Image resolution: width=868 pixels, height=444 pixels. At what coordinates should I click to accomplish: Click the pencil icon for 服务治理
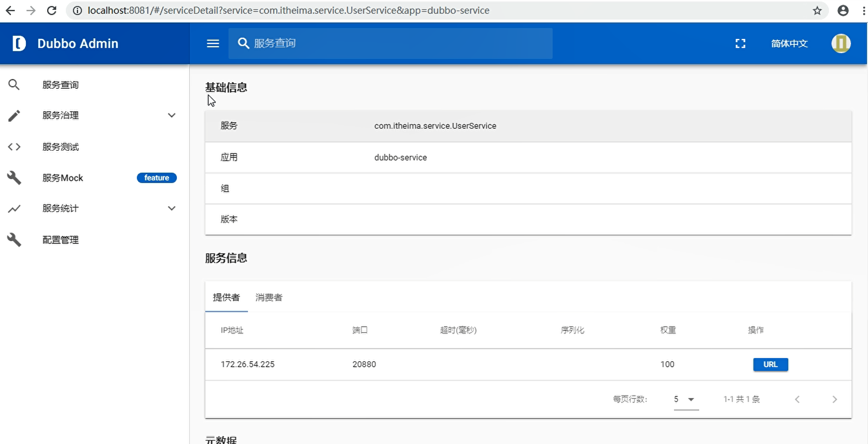tap(14, 116)
